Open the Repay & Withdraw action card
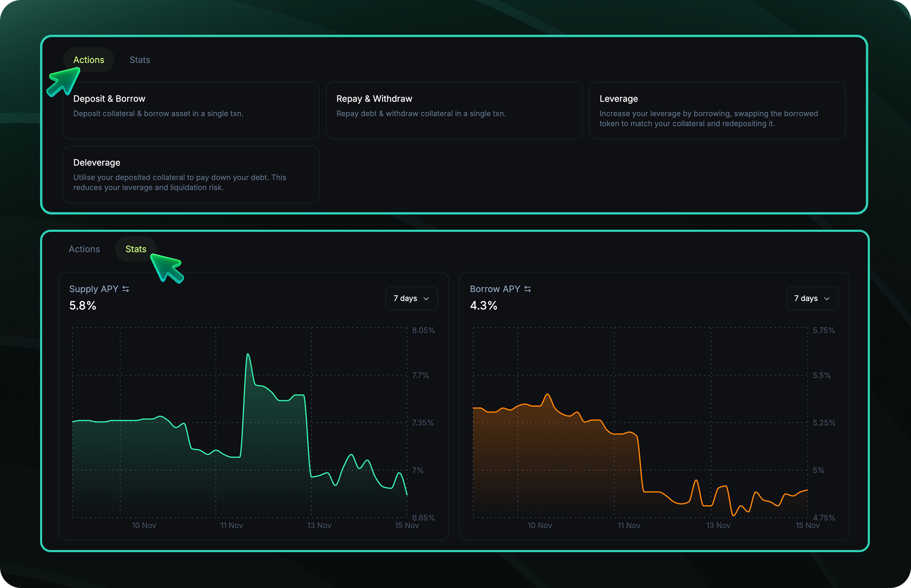The width and height of the screenshot is (911, 588). pos(454,111)
